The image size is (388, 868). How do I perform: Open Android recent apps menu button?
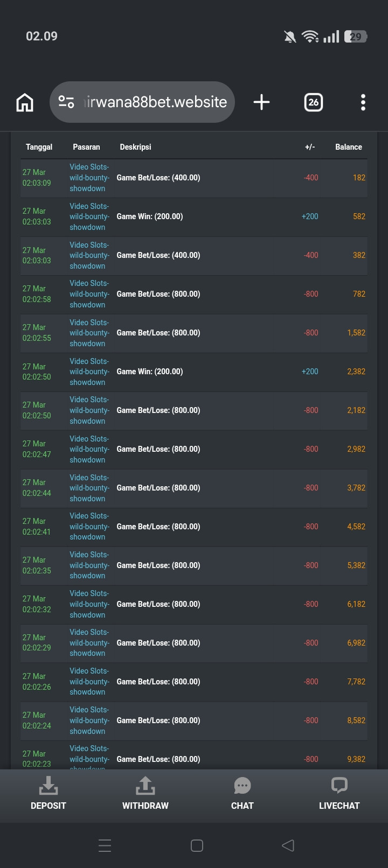pos(105,845)
